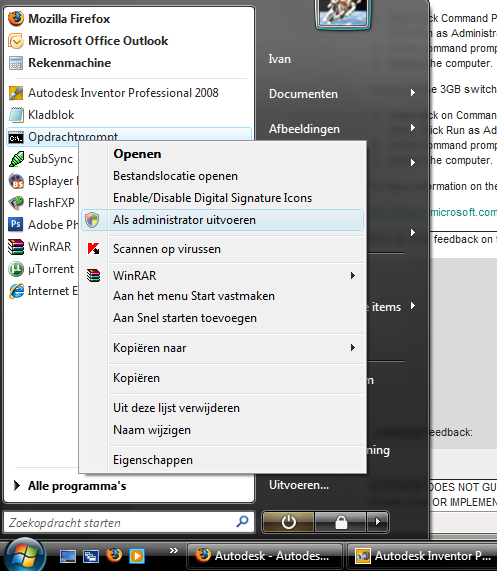
Task: Click the WinRAR icon in Start menu list
Action: pos(16,247)
